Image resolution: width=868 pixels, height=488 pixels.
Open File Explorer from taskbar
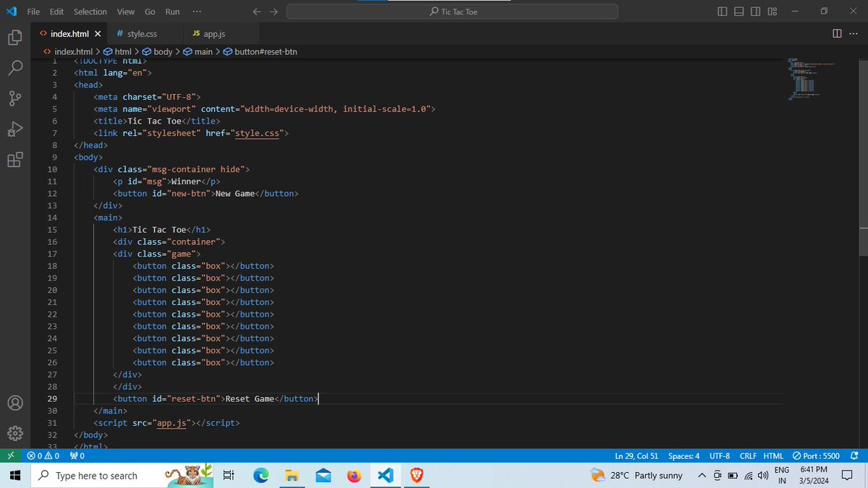(x=292, y=475)
